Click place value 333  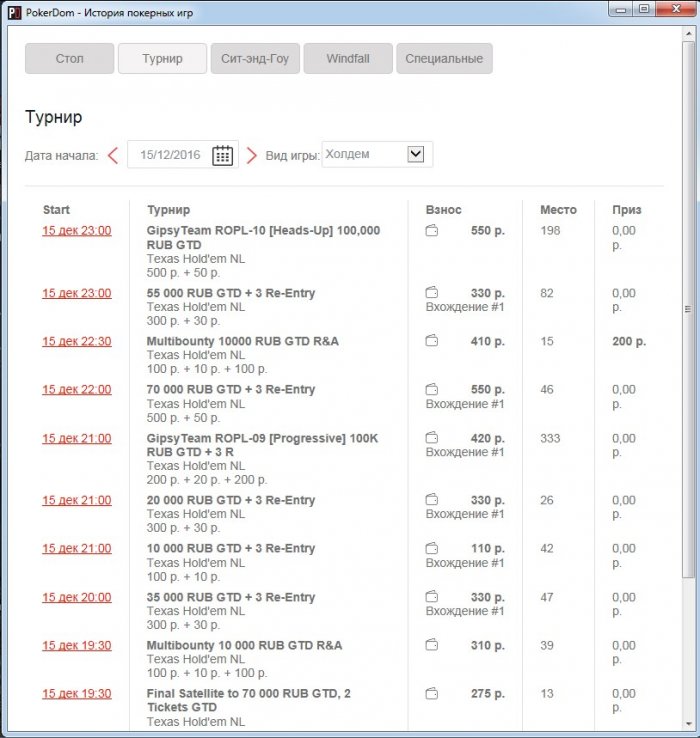click(550, 439)
